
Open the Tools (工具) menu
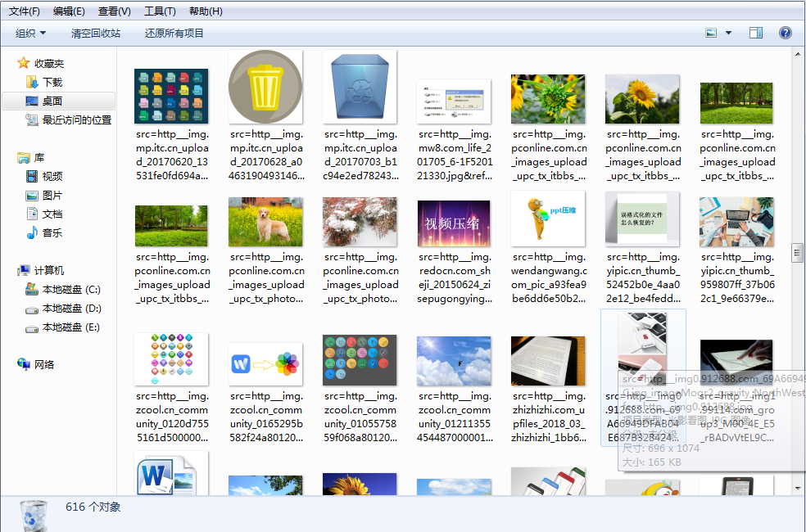tap(160, 11)
